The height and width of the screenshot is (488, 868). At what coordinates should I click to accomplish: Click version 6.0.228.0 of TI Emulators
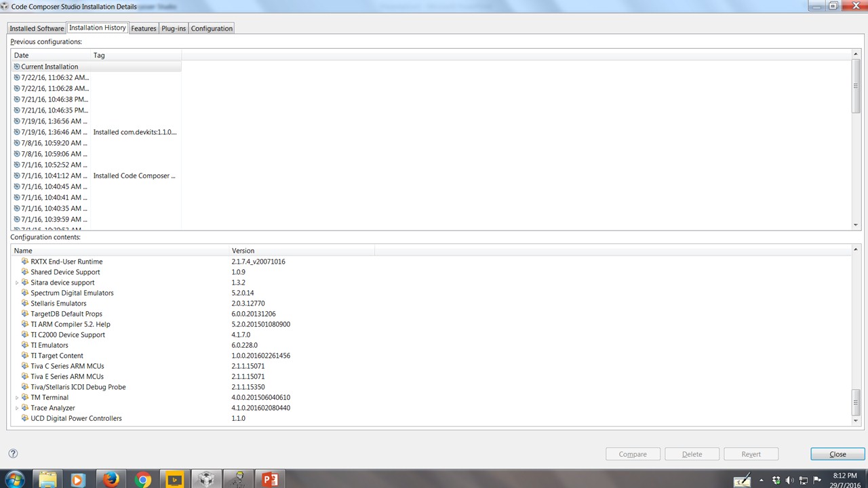(x=244, y=345)
